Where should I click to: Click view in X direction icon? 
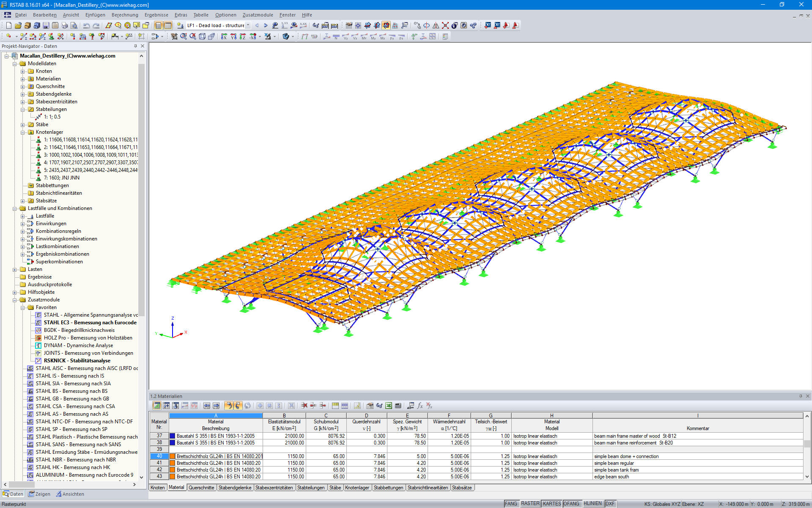click(224, 37)
